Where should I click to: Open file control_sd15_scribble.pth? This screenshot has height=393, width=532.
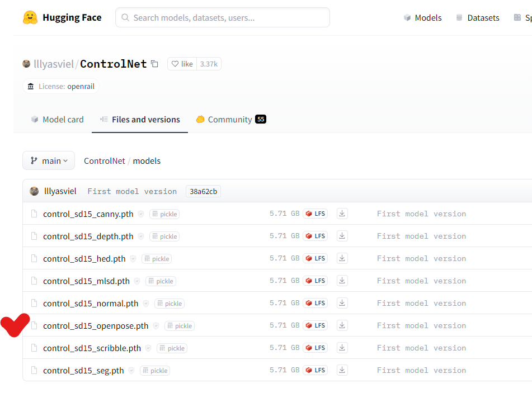(92, 349)
